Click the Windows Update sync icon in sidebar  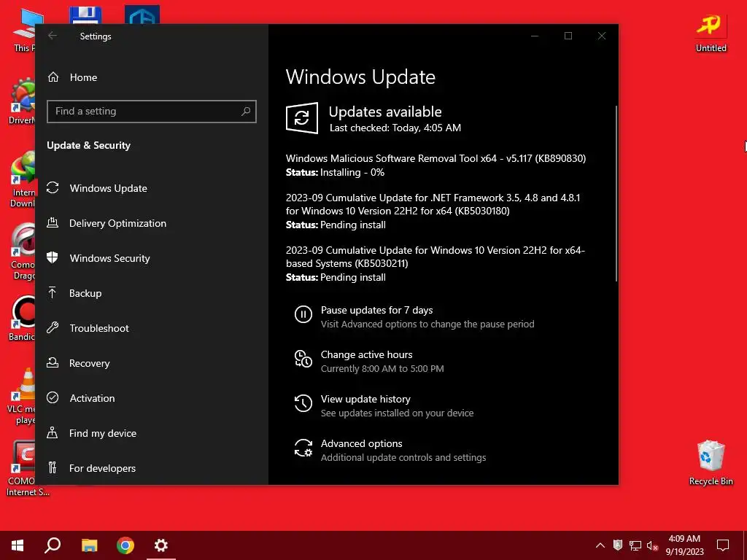(x=53, y=188)
